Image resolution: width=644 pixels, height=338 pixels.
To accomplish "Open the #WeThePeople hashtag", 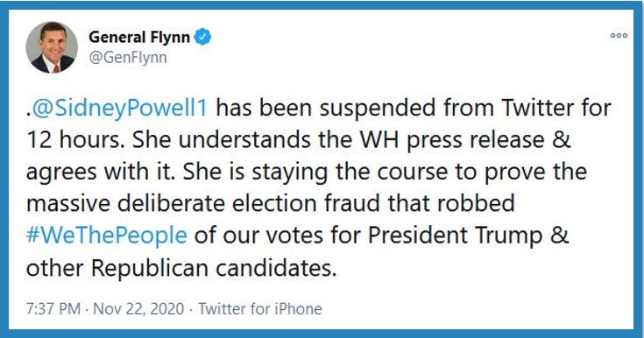I will 106,236.
